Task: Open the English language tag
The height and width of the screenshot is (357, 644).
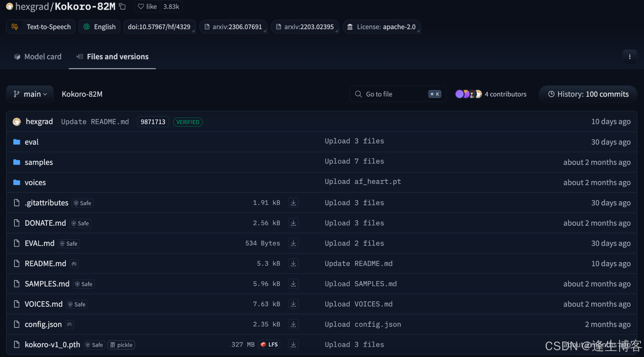Action: click(99, 27)
